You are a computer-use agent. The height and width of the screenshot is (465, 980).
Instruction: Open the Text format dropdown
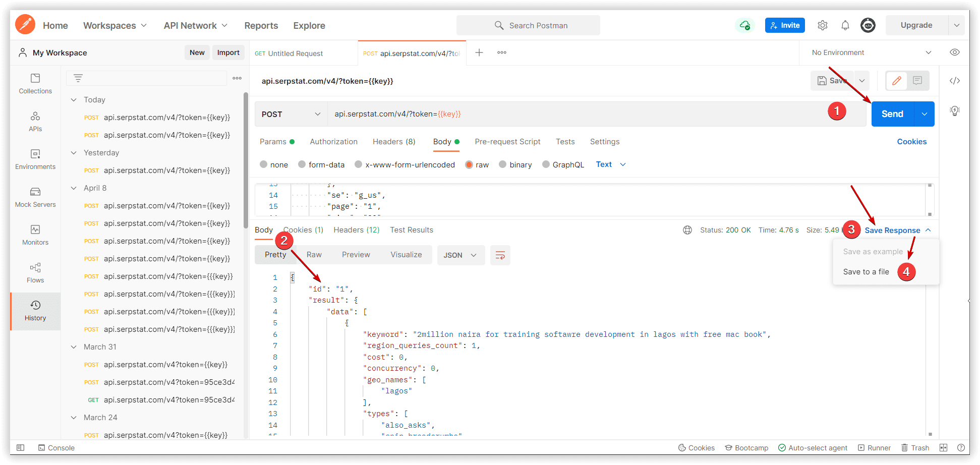[x=611, y=164]
